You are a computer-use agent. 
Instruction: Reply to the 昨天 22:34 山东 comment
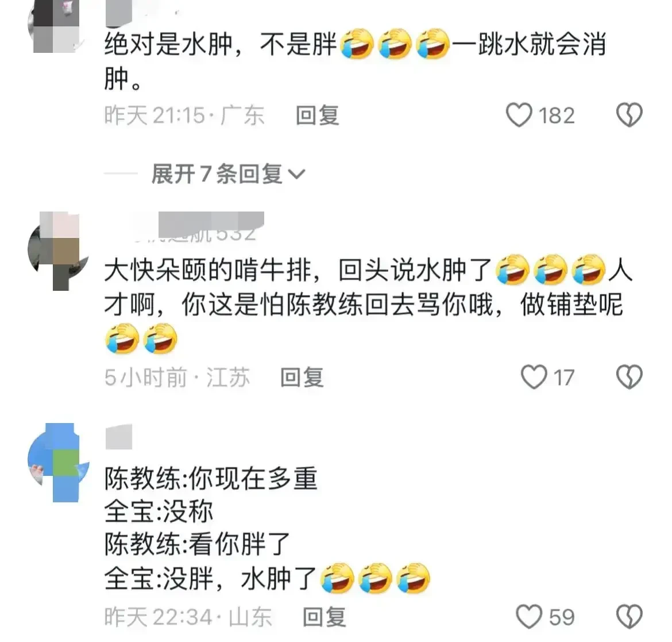(325, 617)
